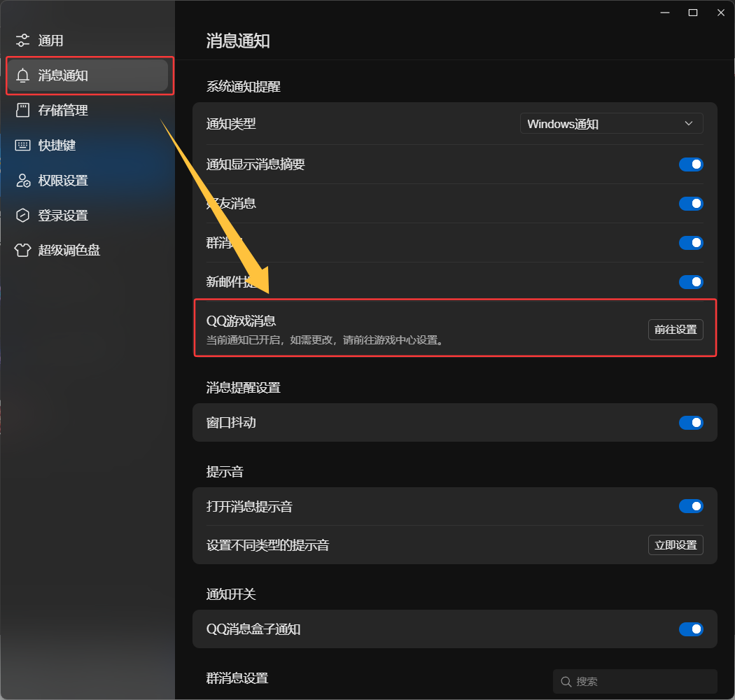Viewport: 735px width, 700px height.
Task: Click the 搜索 input field
Action: (640, 681)
